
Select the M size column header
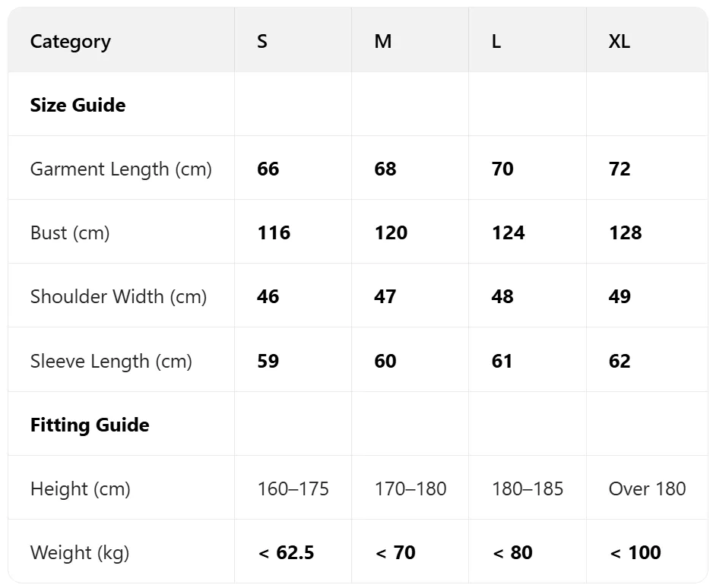point(383,42)
